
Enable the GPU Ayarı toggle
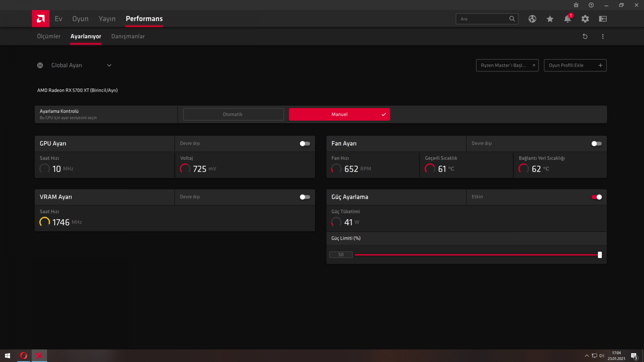[x=305, y=143]
